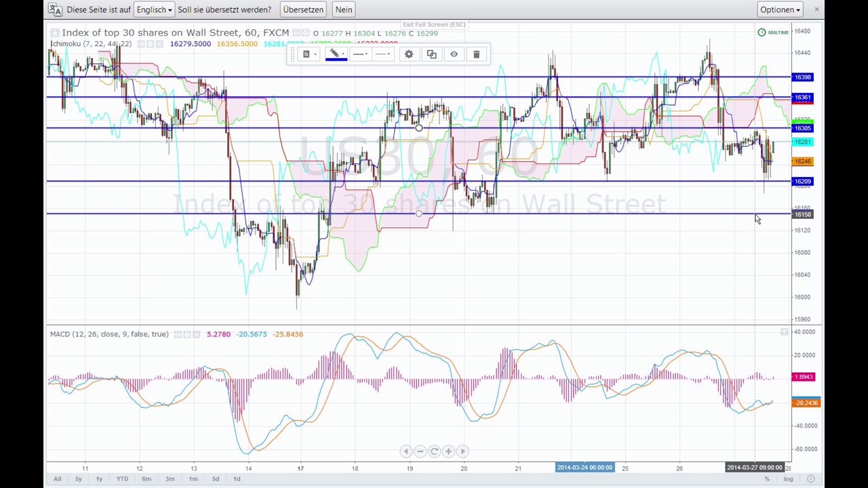Select the 1d time range
Screen dimensions: 868x488
(x=237, y=479)
